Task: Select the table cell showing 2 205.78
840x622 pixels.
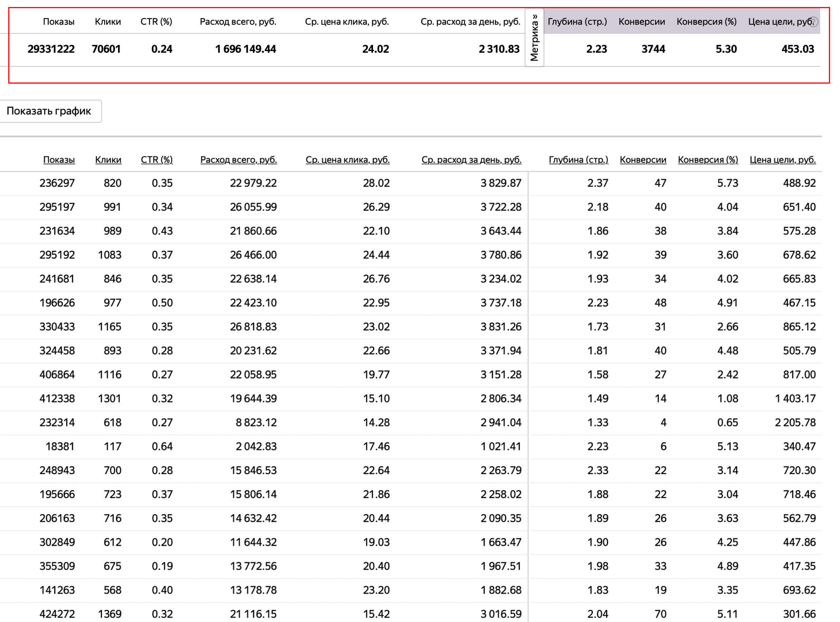Action: click(795, 423)
